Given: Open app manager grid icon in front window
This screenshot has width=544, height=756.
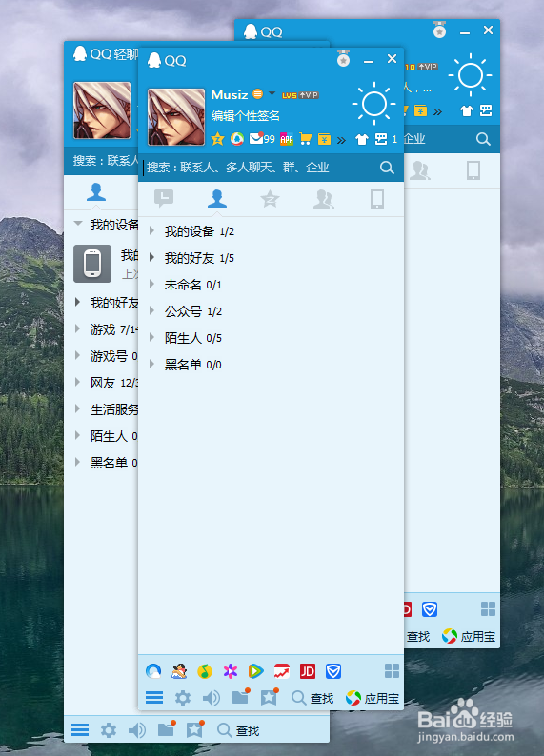Looking at the screenshot, I should point(392,670).
